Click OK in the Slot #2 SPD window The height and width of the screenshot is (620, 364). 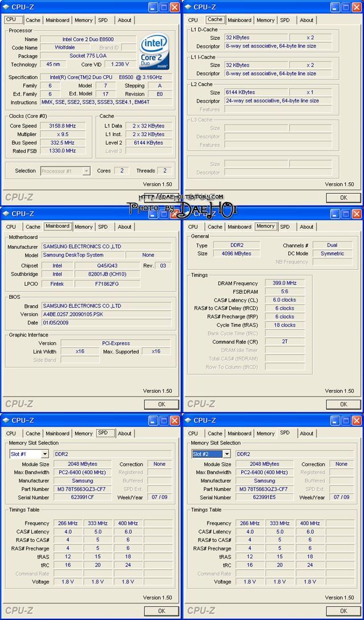tap(344, 611)
